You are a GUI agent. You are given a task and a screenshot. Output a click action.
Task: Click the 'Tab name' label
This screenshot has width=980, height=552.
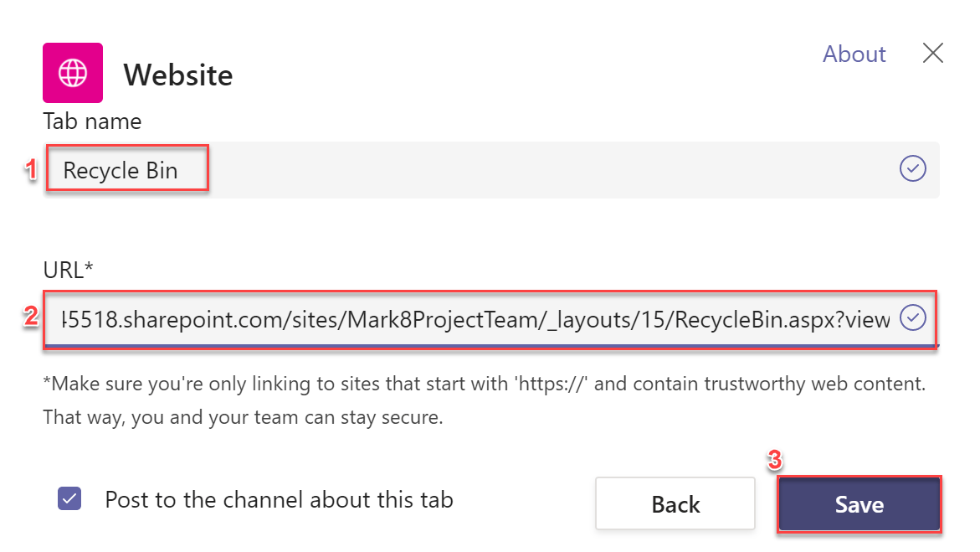pos(93,121)
